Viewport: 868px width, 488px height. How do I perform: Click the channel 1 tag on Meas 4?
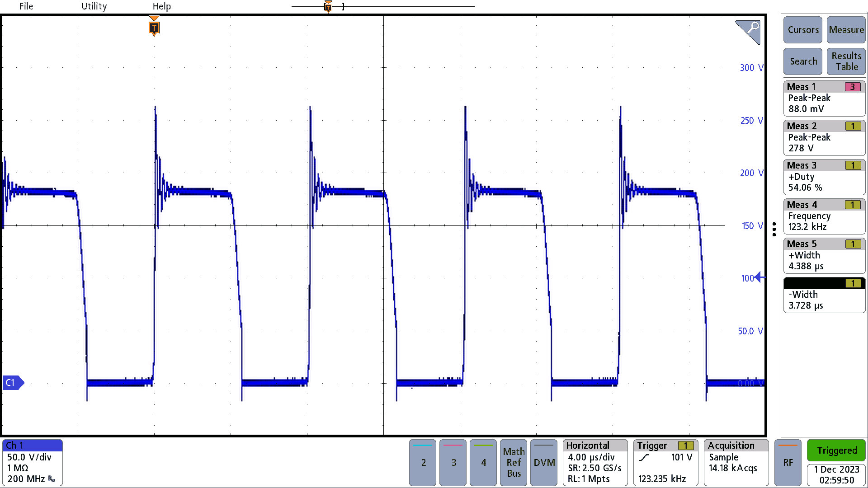pyautogui.click(x=853, y=205)
